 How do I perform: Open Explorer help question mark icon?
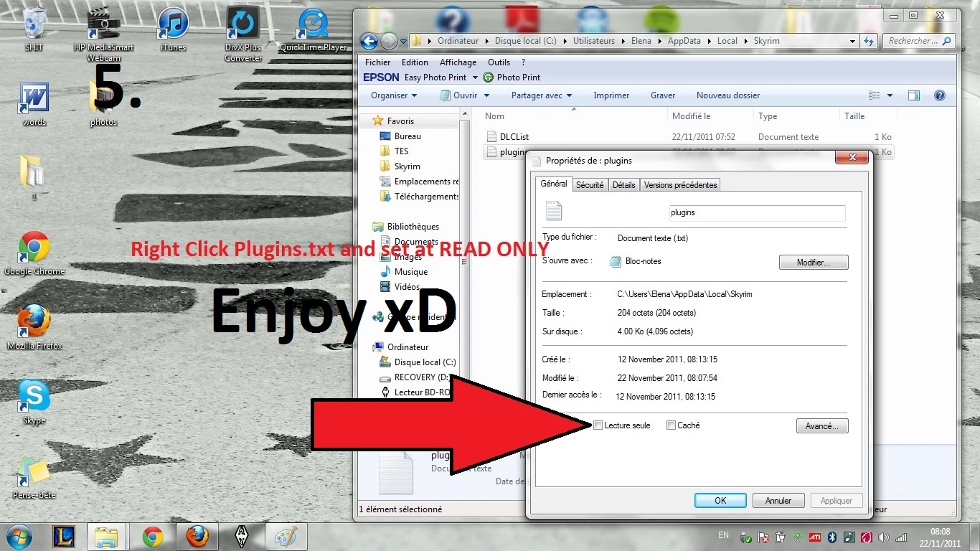pyautogui.click(x=940, y=95)
